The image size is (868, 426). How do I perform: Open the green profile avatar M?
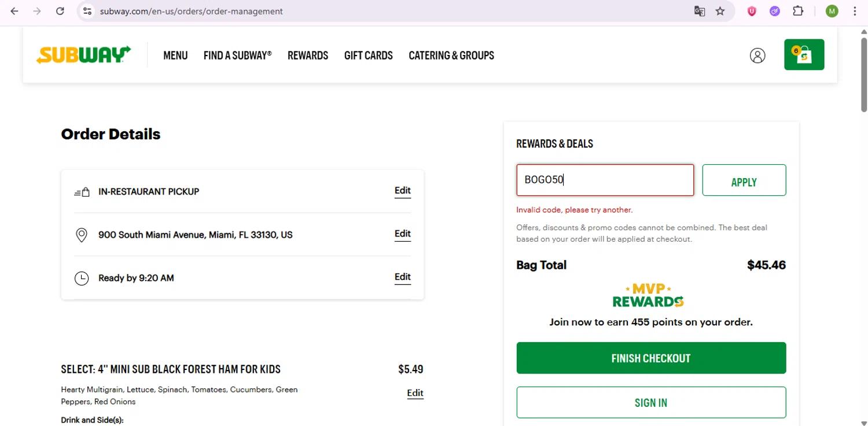click(832, 11)
